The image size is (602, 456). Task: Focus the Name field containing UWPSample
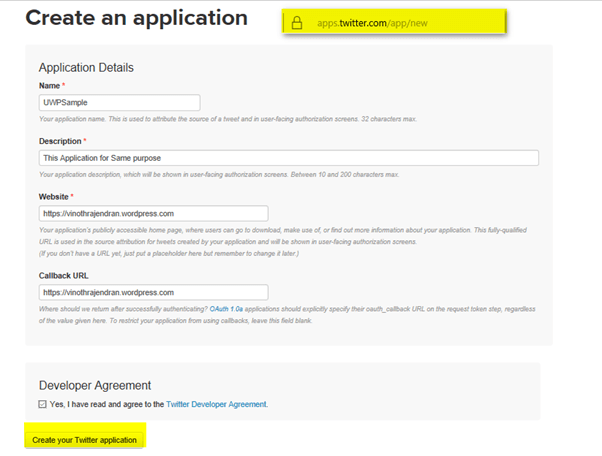(119, 102)
